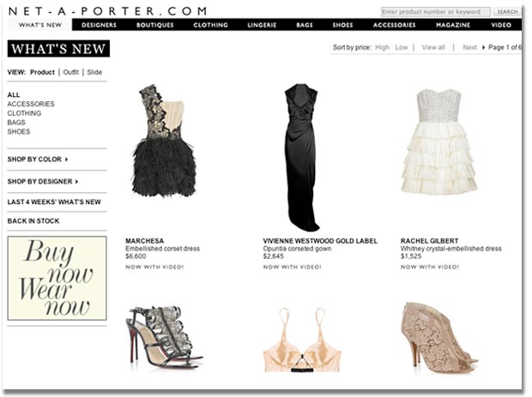Open the Magazine section
The height and width of the screenshot is (397, 532).
pyautogui.click(x=453, y=25)
